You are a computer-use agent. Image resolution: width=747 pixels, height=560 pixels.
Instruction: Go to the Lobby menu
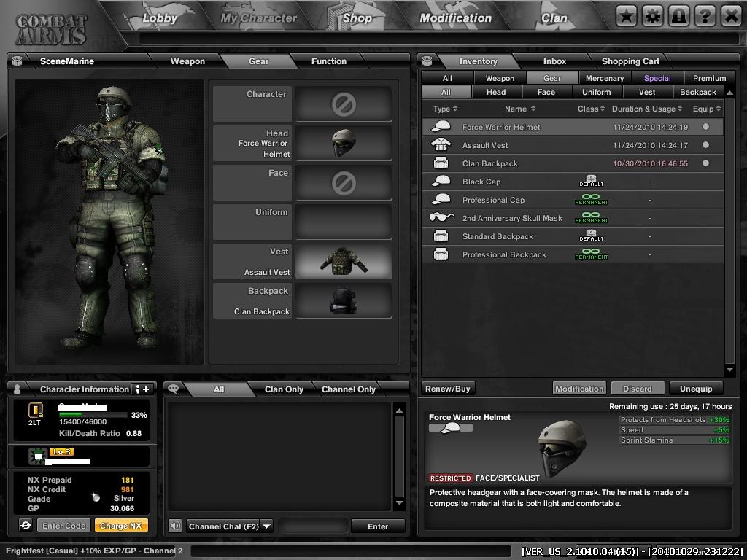pyautogui.click(x=160, y=18)
